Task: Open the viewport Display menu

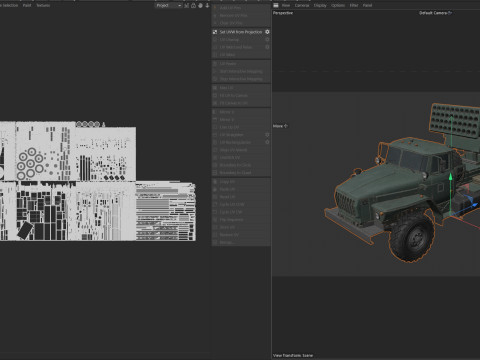Action: click(320, 5)
